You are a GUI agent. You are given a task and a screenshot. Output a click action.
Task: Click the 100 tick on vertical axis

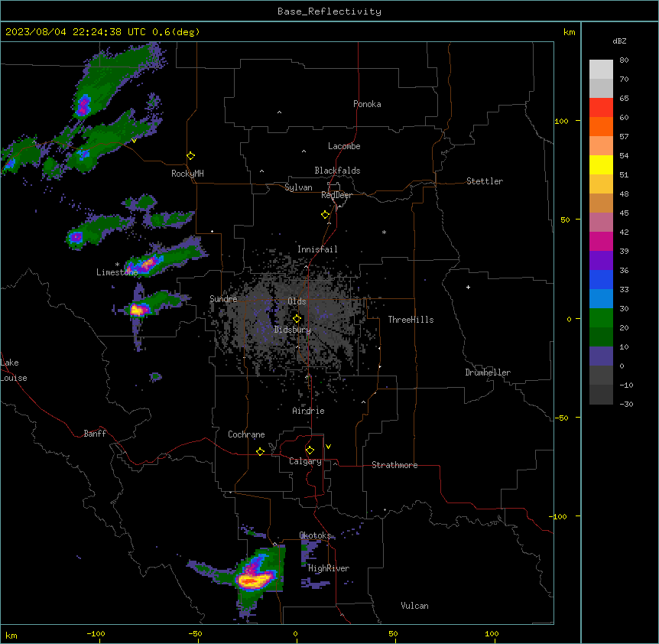[x=561, y=121]
